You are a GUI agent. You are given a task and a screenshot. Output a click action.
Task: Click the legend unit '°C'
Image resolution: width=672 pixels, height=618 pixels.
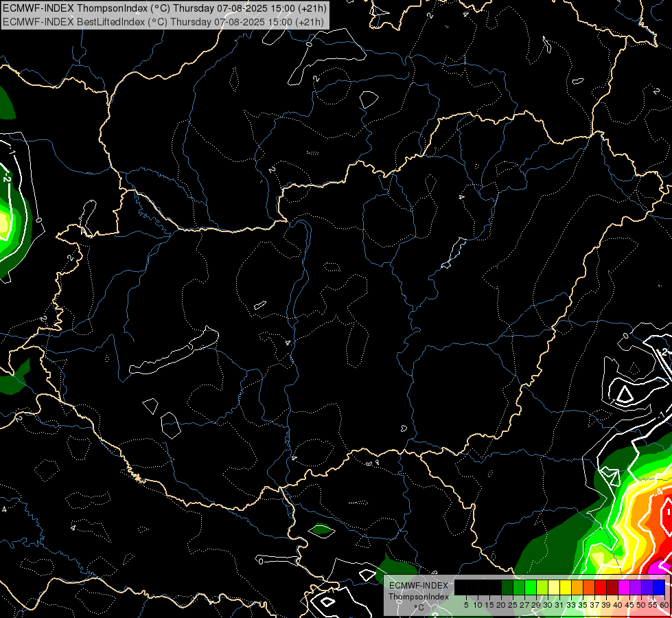coord(419,608)
